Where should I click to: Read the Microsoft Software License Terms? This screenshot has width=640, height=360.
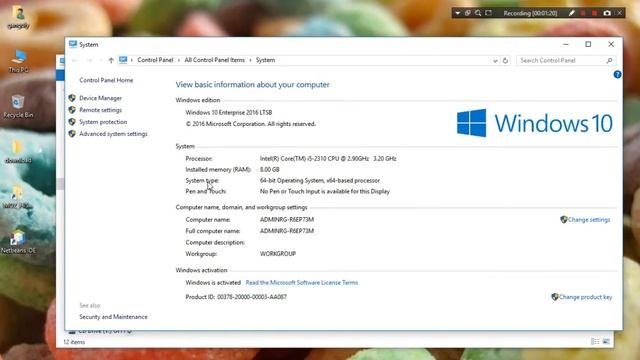point(302,282)
